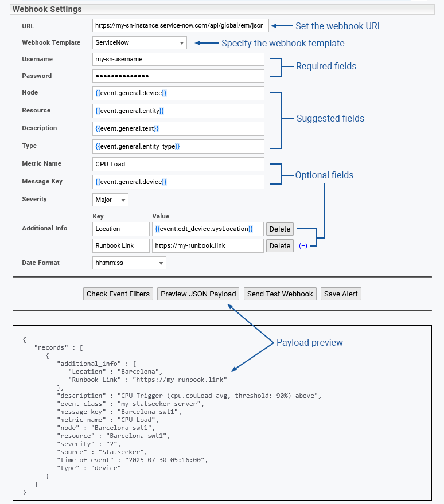
Task: Click the Location key field
Action: click(x=120, y=229)
